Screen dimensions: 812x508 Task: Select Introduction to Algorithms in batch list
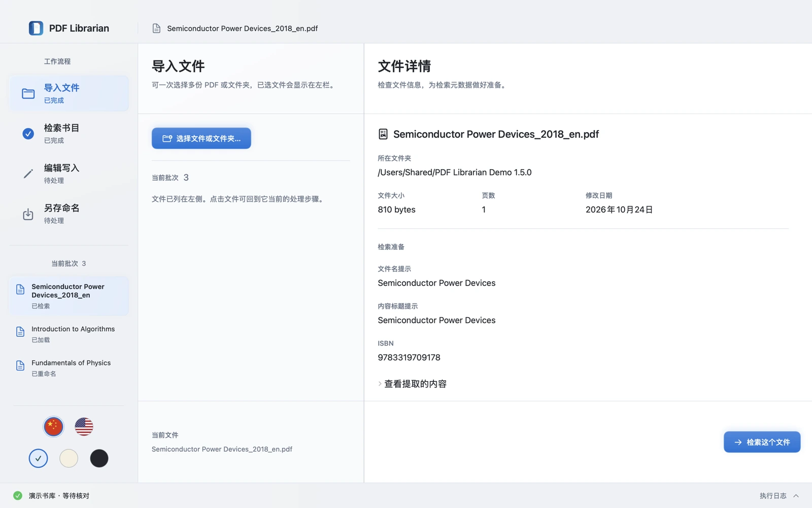click(69, 334)
